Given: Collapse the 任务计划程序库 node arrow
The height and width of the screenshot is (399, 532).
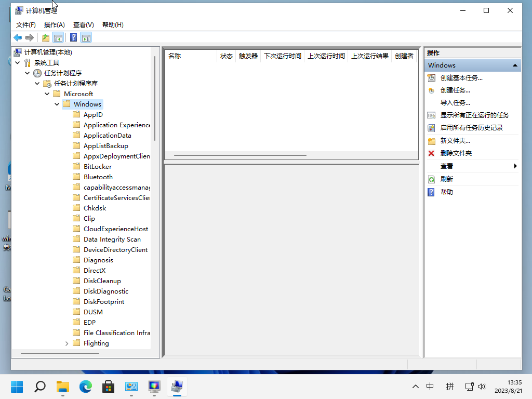Looking at the screenshot, I should [x=37, y=84].
